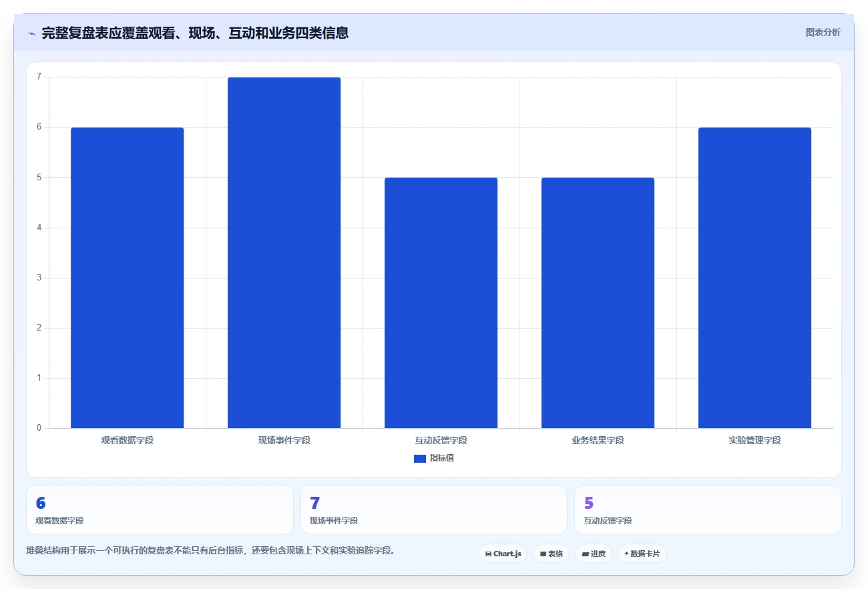Click the footer note starting 堆叠结构
The image size is (868, 589).
click(211, 551)
